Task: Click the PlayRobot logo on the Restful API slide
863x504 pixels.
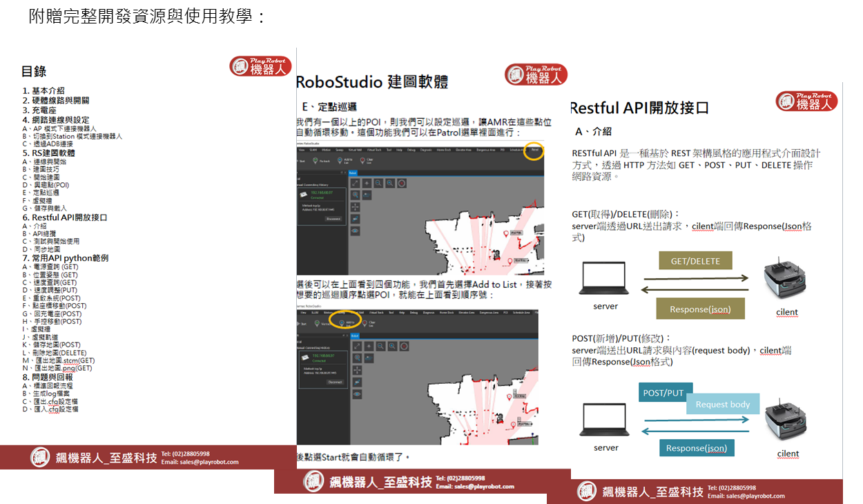Action: click(x=806, y=101)
